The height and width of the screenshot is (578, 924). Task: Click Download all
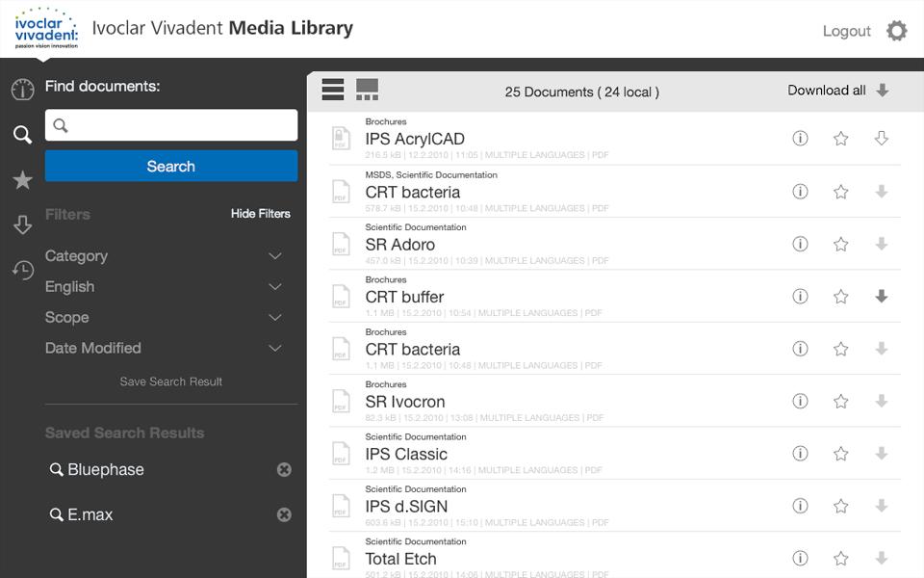838,91
